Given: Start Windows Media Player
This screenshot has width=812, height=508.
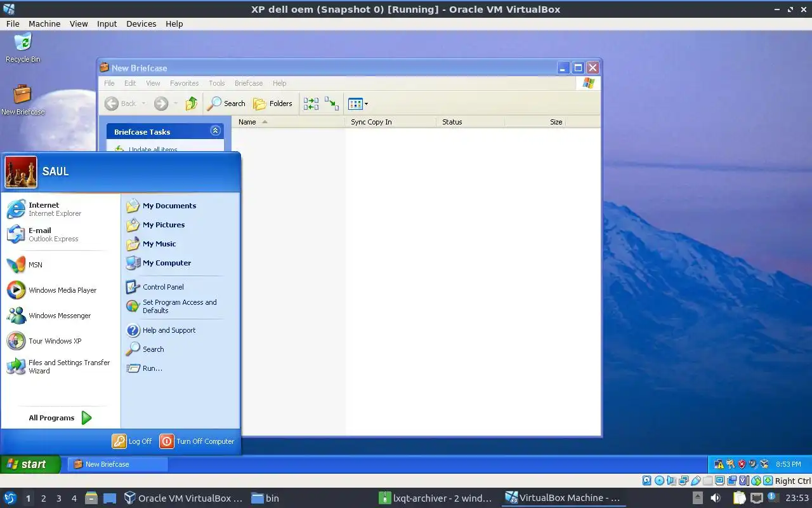Looking at the screenshot, I should pos(60,290).
